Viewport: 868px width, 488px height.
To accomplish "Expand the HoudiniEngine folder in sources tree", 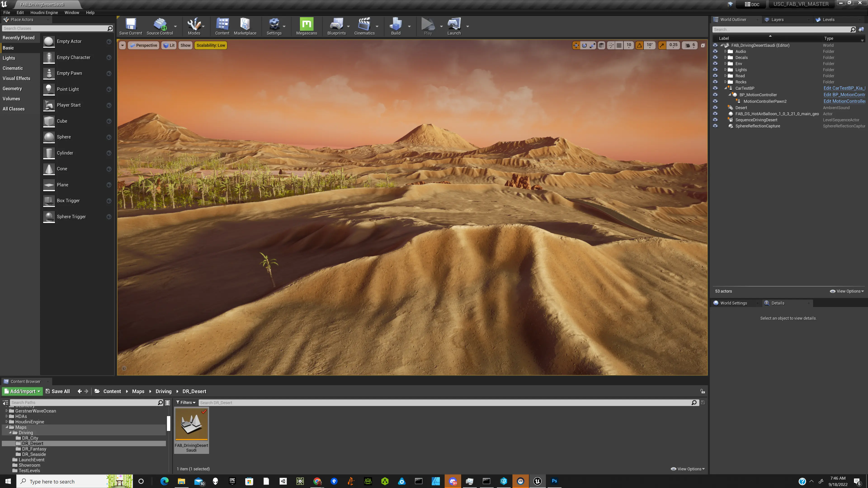I will (x=6, y=421).
